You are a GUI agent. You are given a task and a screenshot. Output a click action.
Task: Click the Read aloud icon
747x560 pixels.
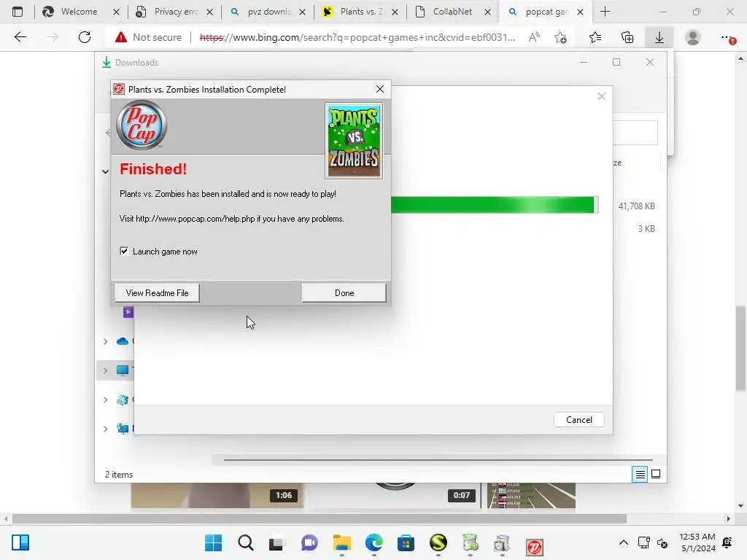tap(534, 37)
